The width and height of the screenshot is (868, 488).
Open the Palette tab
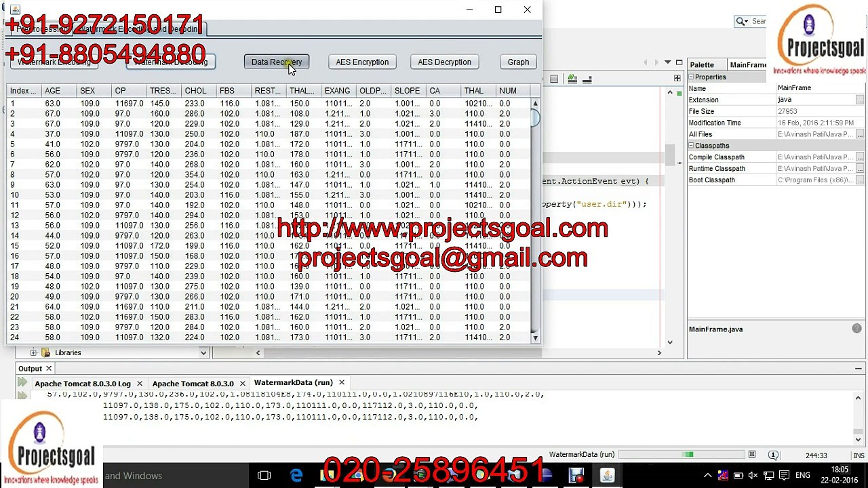pyautogui.click(x=702, y=65)
